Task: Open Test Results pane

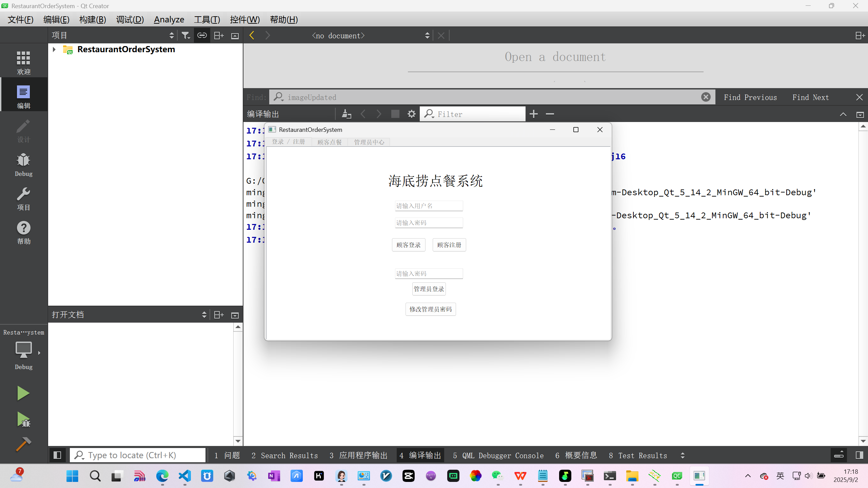Action: click(638, 455)
